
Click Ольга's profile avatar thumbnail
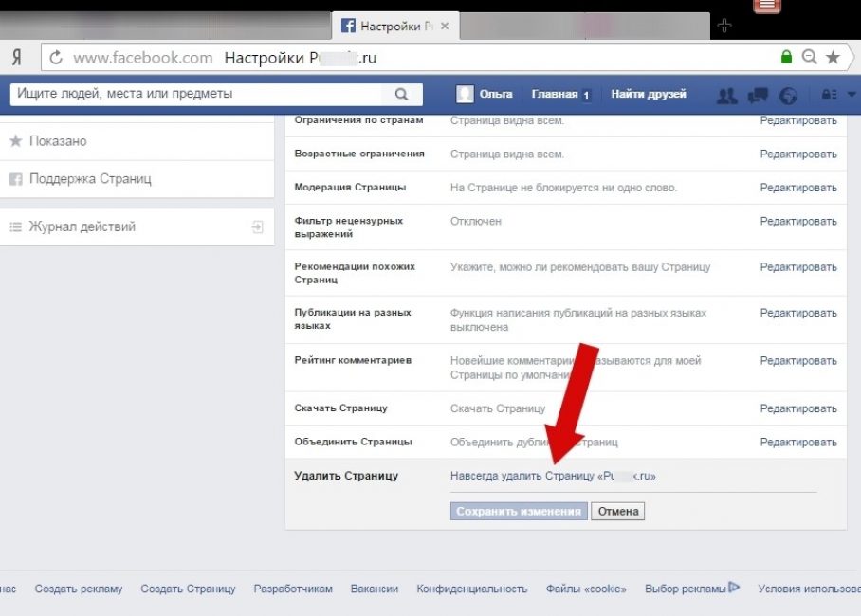pyautogui.click(x=465, y=94)
